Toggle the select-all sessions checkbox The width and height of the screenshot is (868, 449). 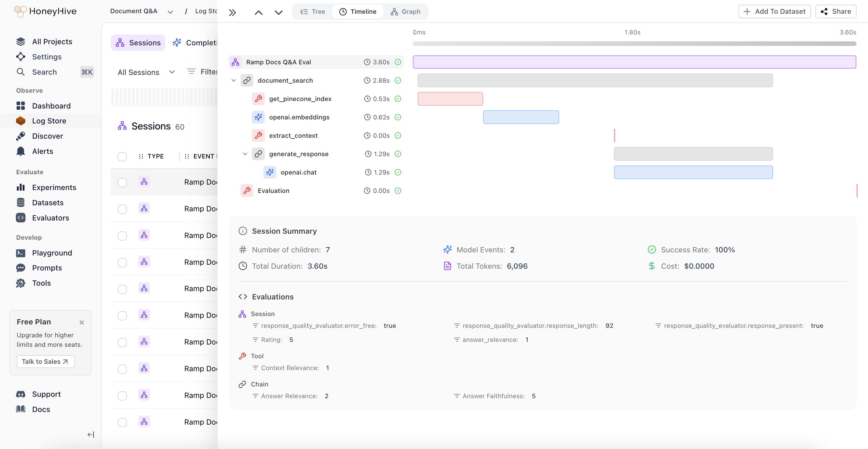(x=122, y=156)
